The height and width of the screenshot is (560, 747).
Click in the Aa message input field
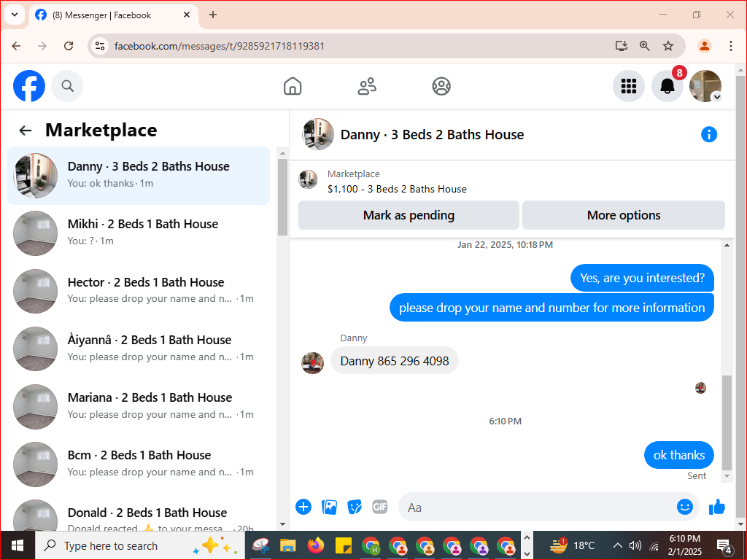coord(538,507)
